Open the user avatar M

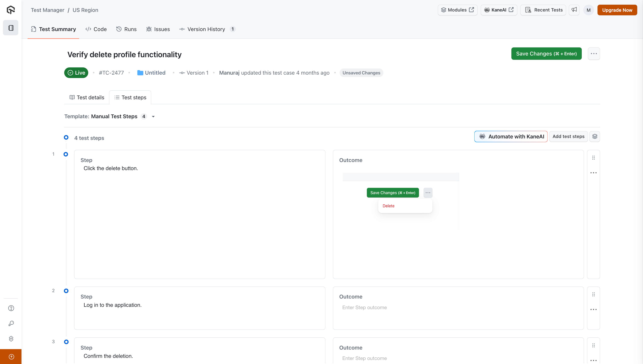[589, 10]
